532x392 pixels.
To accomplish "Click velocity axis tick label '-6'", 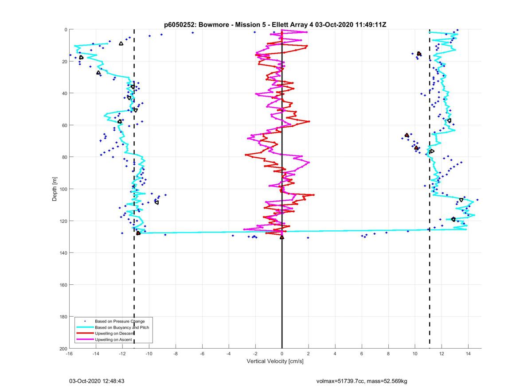I will pos(202,354).
